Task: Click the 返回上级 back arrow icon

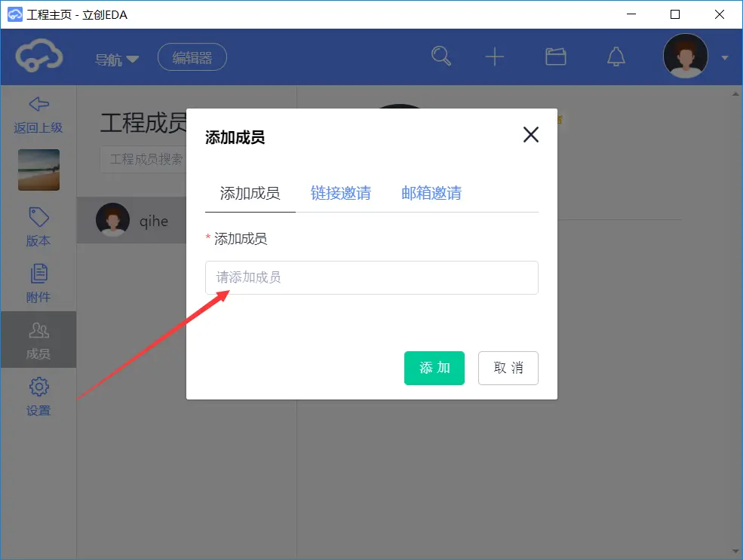Action: 39,104
